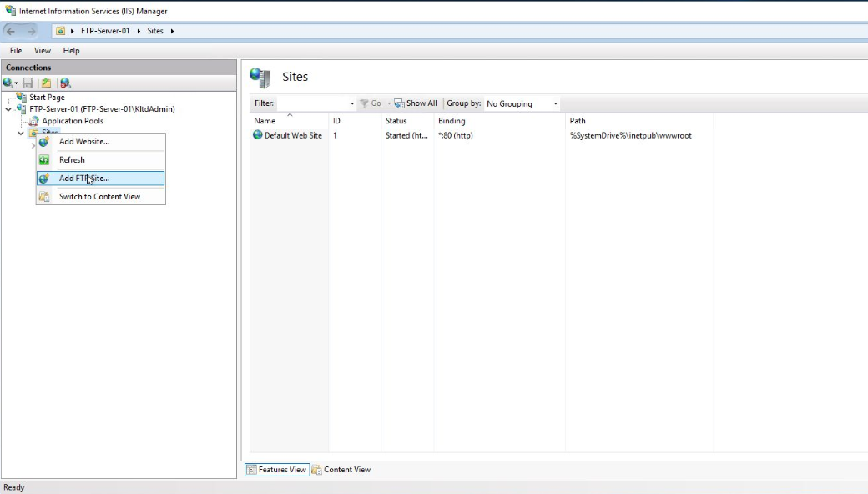Click the Application Pools icon in the tree
The image size is (868, 494).
(33, 121)
